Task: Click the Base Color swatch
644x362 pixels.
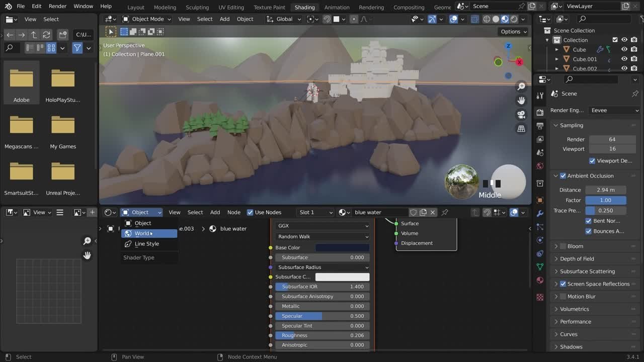Action: click(343, 247)
